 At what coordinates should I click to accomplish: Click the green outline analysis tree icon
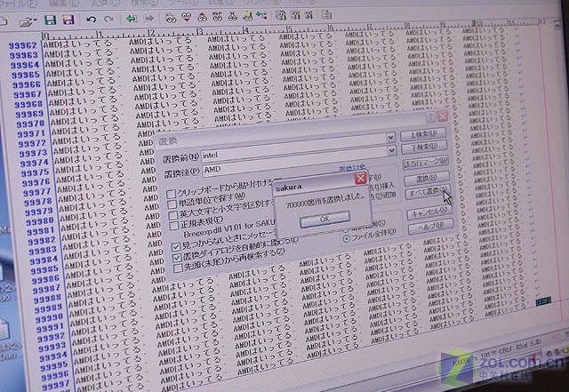[261, 15]
